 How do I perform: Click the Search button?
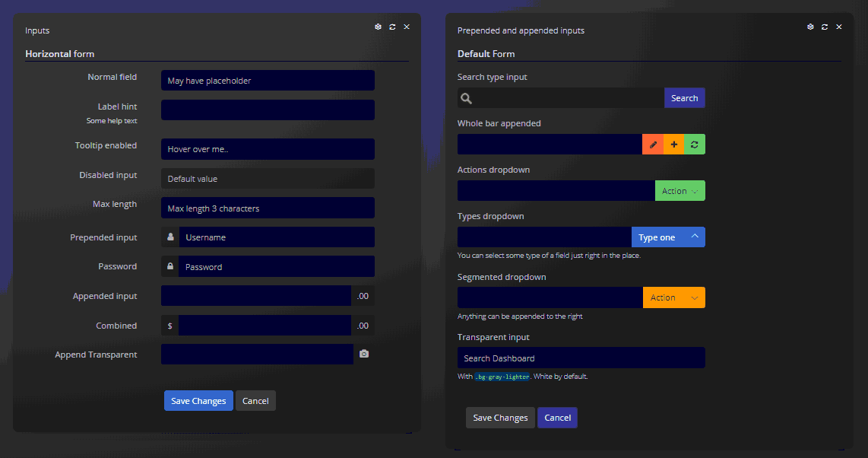(684, 97)
